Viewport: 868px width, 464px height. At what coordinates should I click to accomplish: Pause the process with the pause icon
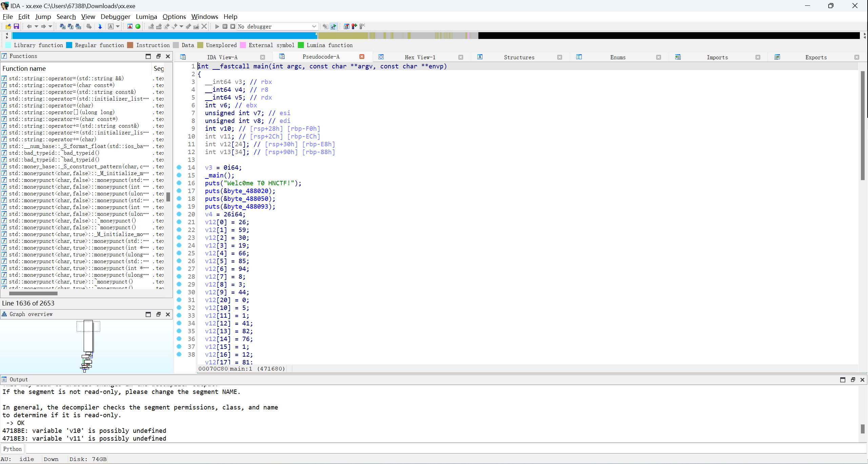tap(225, 26)
